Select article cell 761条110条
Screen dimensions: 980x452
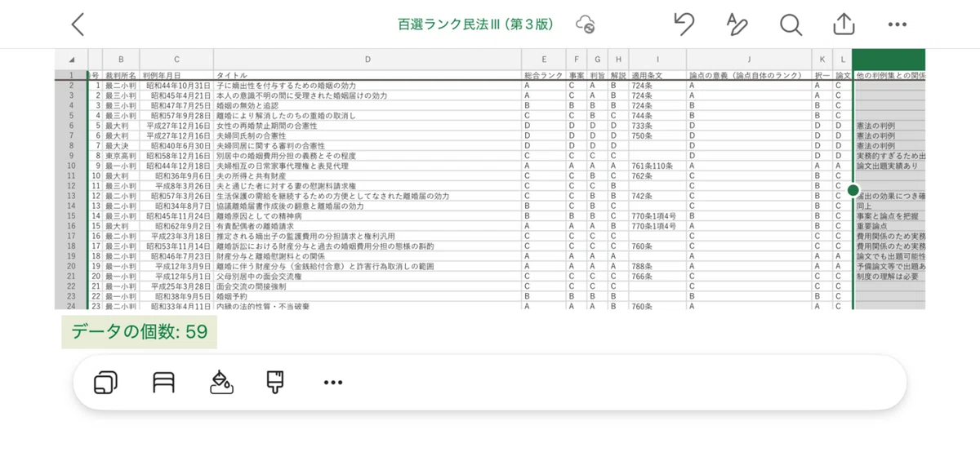pos(658,166)
